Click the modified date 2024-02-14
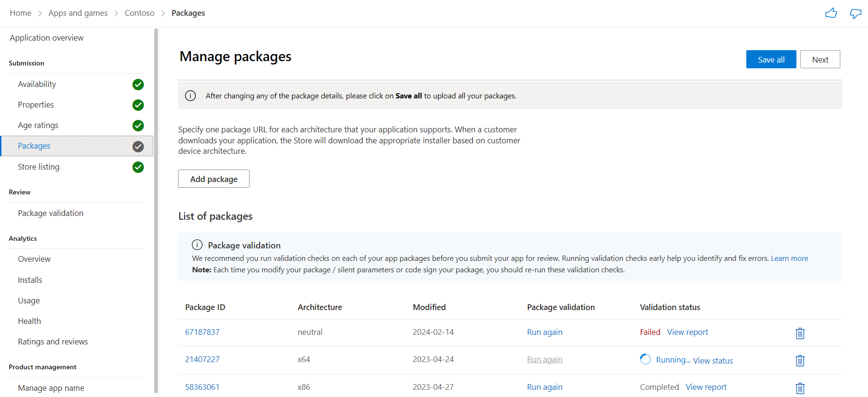This screenshot has width=868, height=397. [x=433, y=332]
